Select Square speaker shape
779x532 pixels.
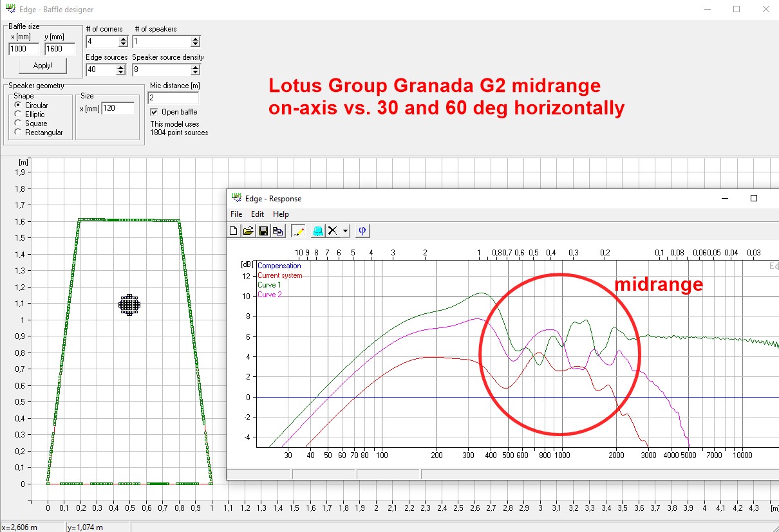pos(18,124)
